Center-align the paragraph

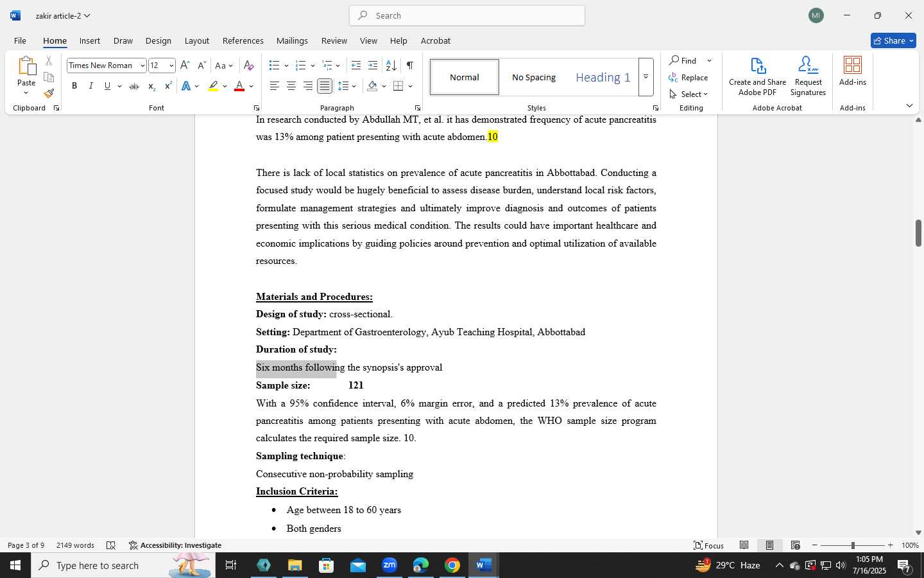point(291,86)
